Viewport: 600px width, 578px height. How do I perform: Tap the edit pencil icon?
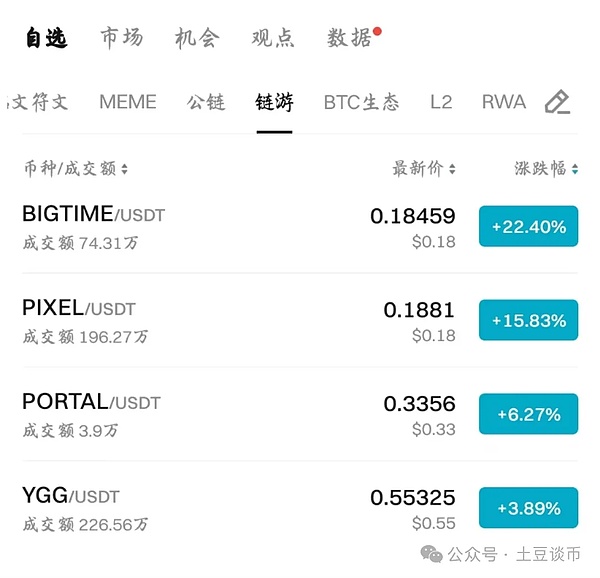pos(557,102)
